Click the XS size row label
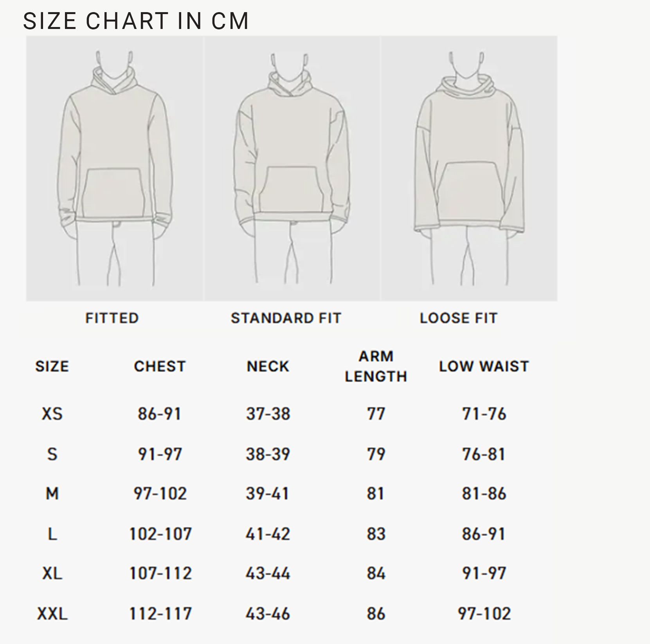Image resolution: width=650 pixels, height=644 pixels. (x=52, y=414)
